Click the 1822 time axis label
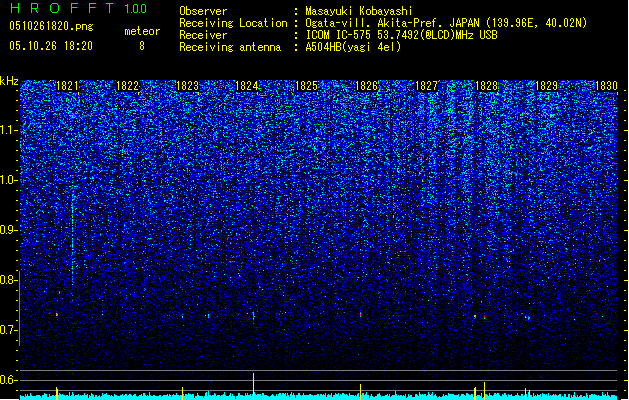The height and width of the screenshot is (400, 629). (127, 86)
